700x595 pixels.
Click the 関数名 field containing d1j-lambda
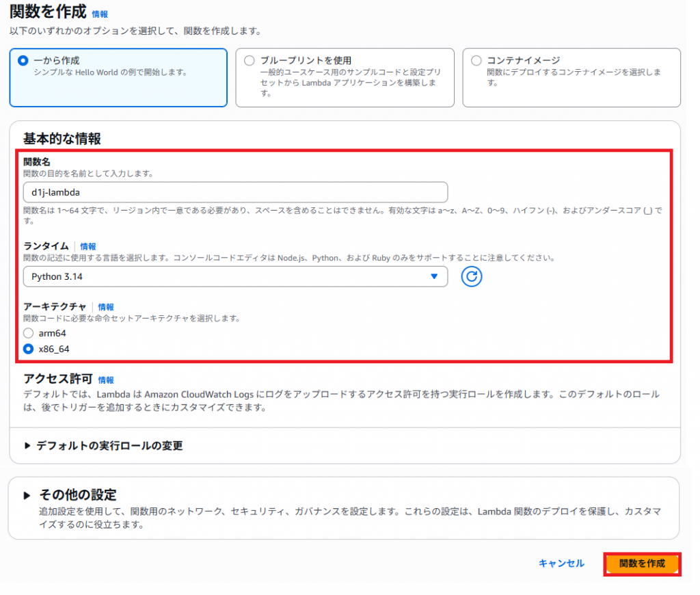point(235,191)
